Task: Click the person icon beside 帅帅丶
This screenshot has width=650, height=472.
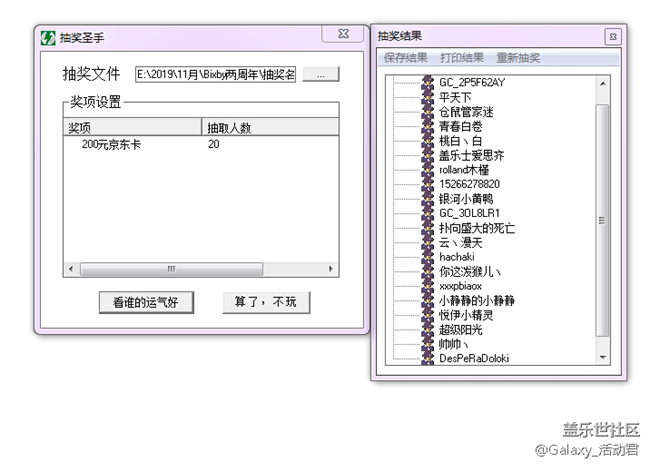Action: coord(428,344)
